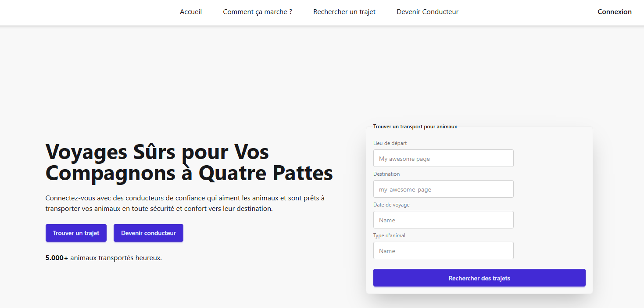Click the "Connectez-vous avec des conducteurs" description paragraph
This screenshot has height=308, width=644.
point(185,203)
